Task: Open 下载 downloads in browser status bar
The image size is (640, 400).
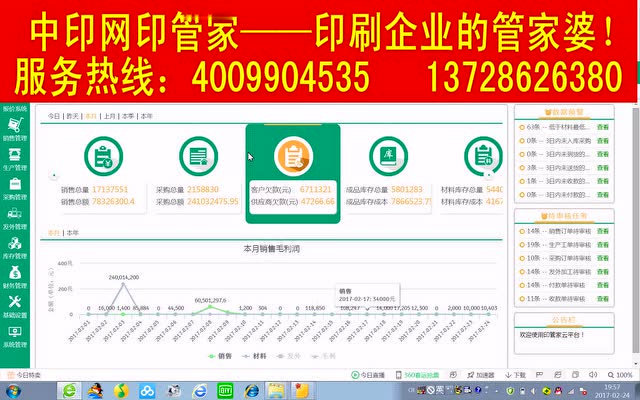Action: 516,375
